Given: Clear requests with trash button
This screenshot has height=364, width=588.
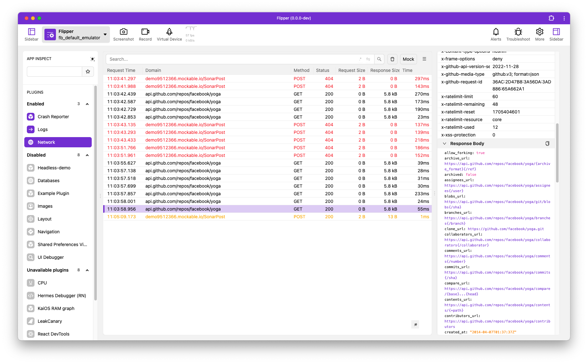Looking at the screenshot, I should [x=392, y=59].
